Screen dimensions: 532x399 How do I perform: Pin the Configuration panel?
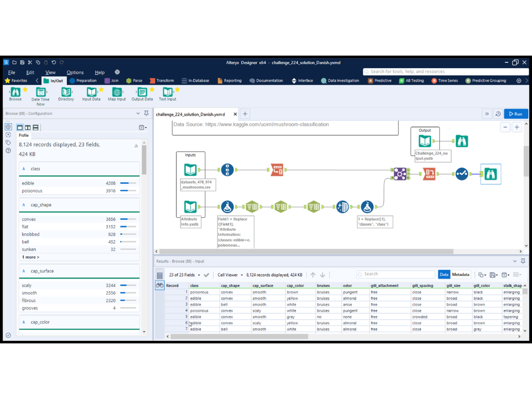point(146,113)
